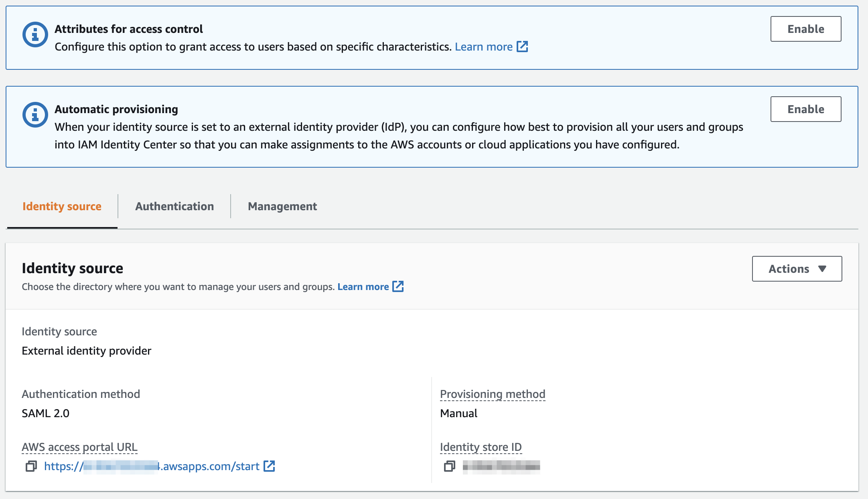The height and width of the screenshot is (499, 868).
Task: Select the Identity source tab
Action: (62, 206)
